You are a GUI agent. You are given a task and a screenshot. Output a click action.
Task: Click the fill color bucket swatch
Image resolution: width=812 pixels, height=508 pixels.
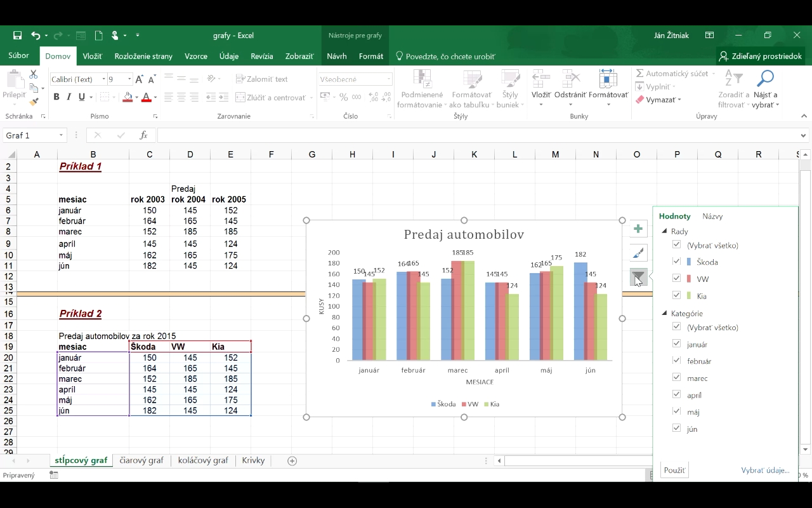(128, 98)
